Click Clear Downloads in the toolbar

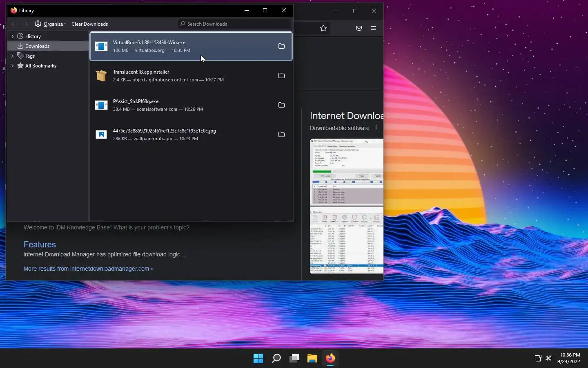click(89, 24)
